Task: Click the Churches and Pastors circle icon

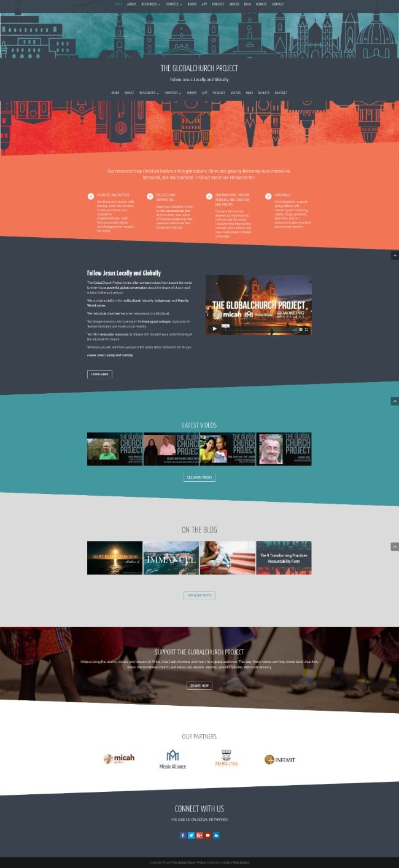Action: pos(91,197)
